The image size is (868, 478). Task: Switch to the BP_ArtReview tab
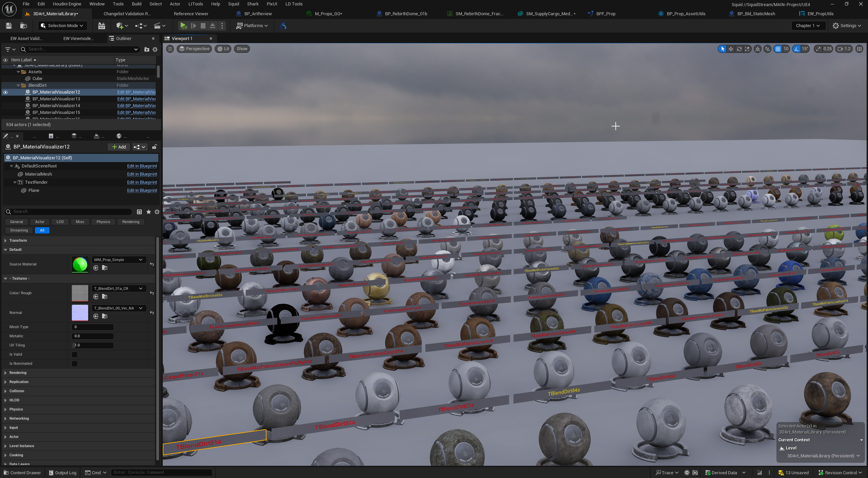(258, 14)
